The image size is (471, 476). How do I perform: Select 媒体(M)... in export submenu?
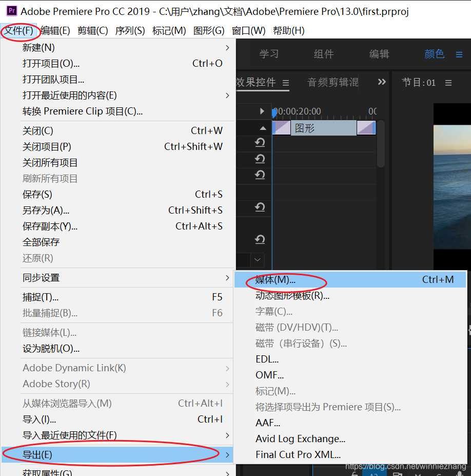pos(350,279)
